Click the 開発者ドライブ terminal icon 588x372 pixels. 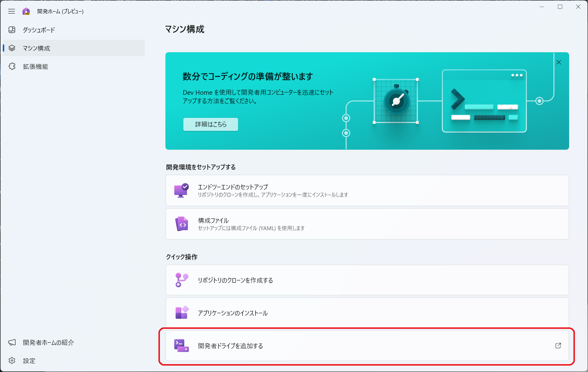181,346
